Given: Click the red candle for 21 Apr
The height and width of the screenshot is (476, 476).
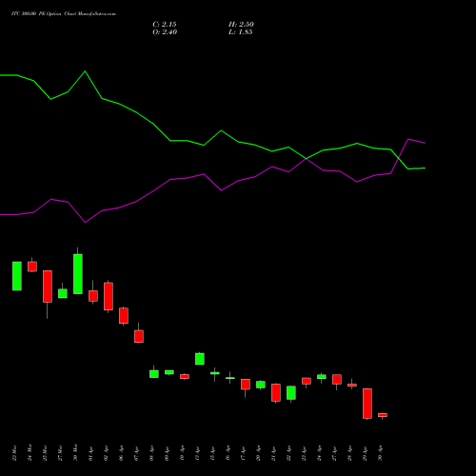Looking at the screenshot, I should coord(276,393).
